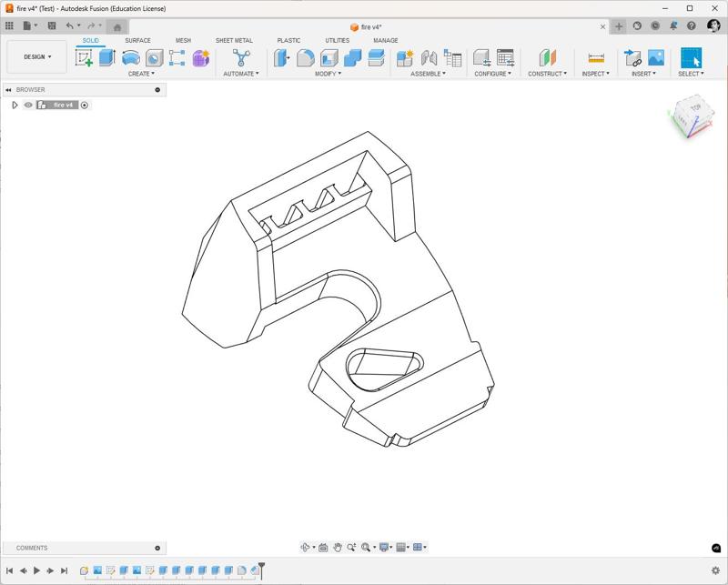Collapse the Browser panel with the double arrows

(x=8, y=89)
